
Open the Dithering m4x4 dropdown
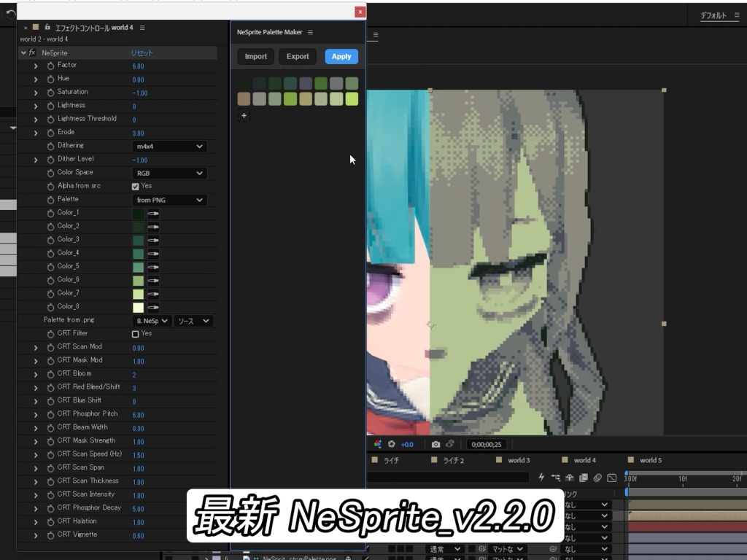coord(169,146)
